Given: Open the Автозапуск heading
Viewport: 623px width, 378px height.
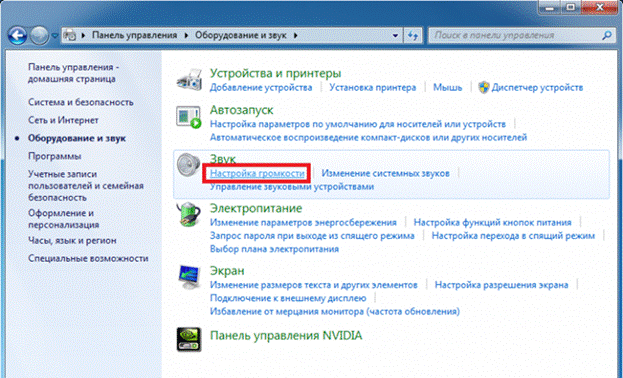Looking at the screenshot, I should point(242,110).
